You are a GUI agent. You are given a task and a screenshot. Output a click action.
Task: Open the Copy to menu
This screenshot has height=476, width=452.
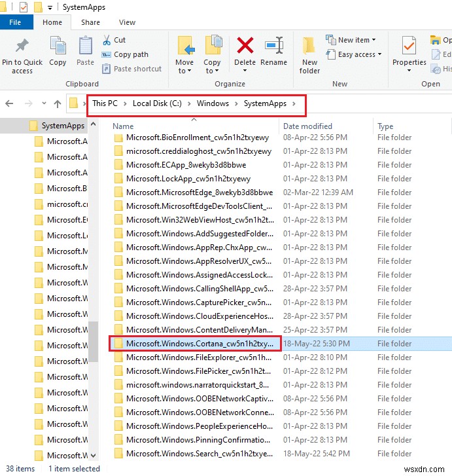(212, 54)
